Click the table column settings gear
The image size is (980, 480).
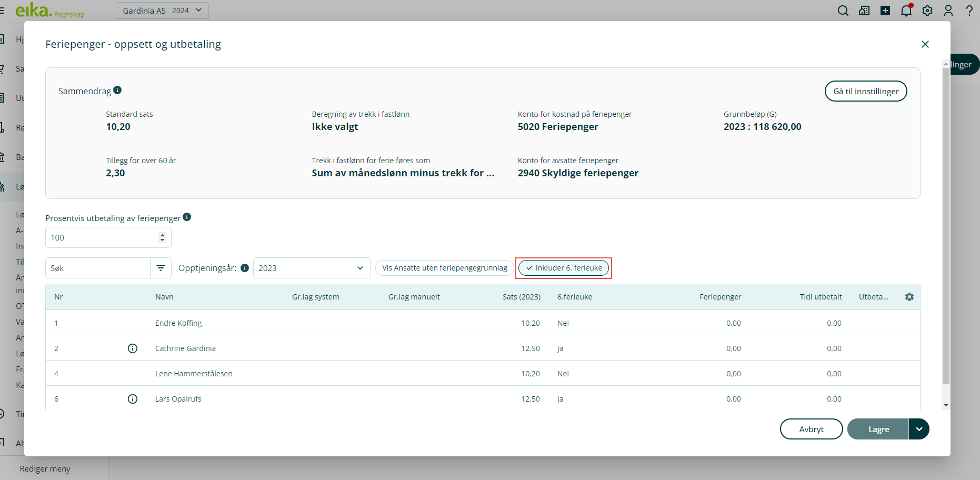(x=909, y=297)
